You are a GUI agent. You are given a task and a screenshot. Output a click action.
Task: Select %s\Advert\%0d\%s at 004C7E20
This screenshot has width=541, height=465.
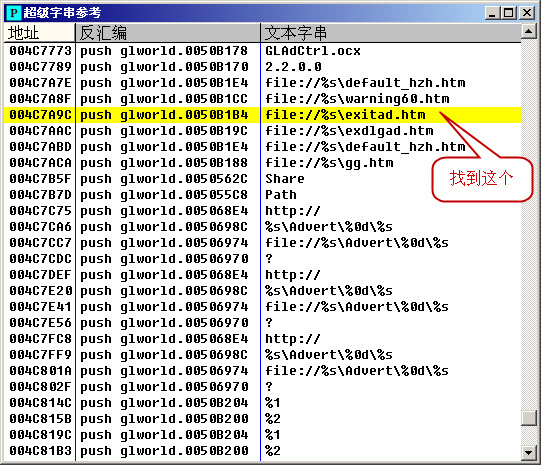click(x=329, y=291)
